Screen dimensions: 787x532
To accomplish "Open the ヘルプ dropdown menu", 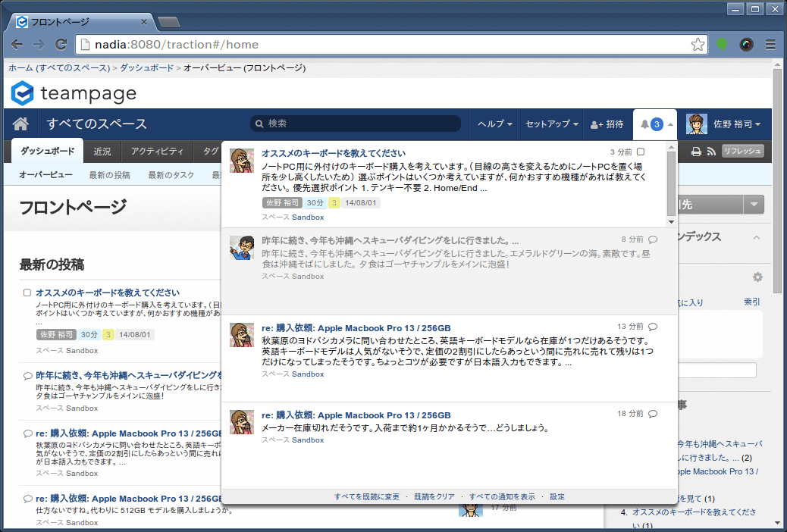I will 495,124.
